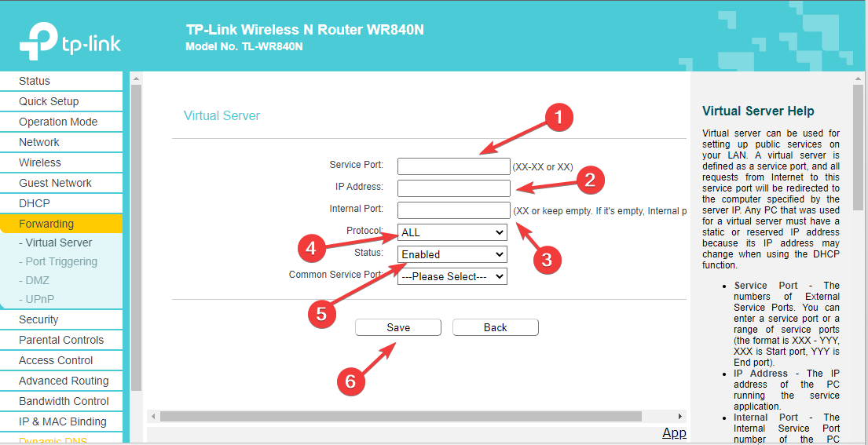Click the Save button
868x445 pixels.
[x=398, y=327]
